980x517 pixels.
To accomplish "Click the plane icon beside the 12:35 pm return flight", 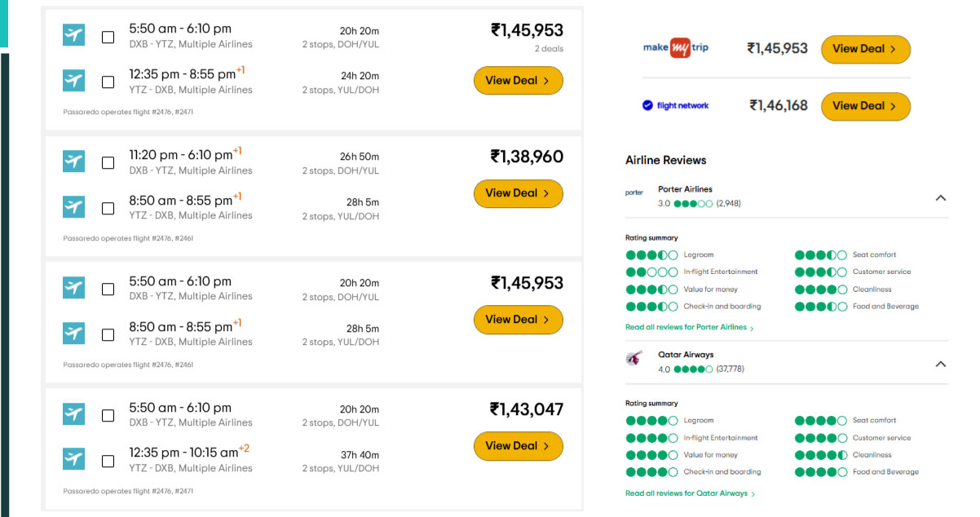I will pyautogui.click(x=73, y=81).
